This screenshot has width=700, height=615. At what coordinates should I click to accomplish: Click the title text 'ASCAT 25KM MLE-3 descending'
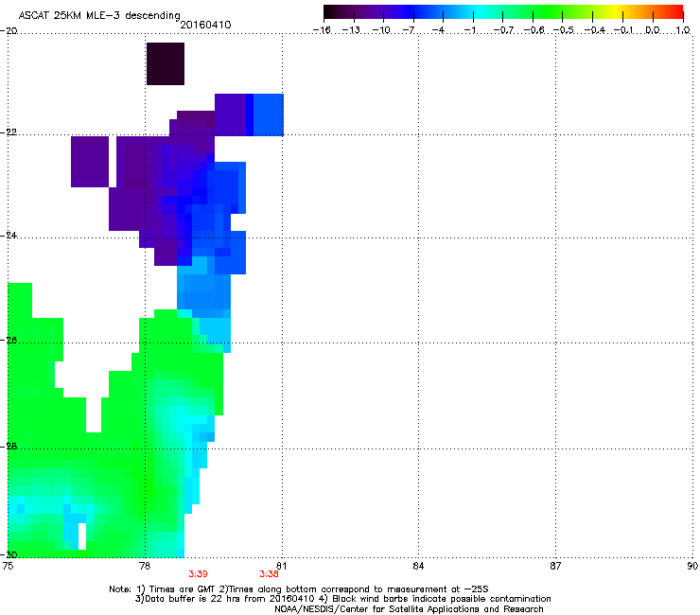point(99,16)
